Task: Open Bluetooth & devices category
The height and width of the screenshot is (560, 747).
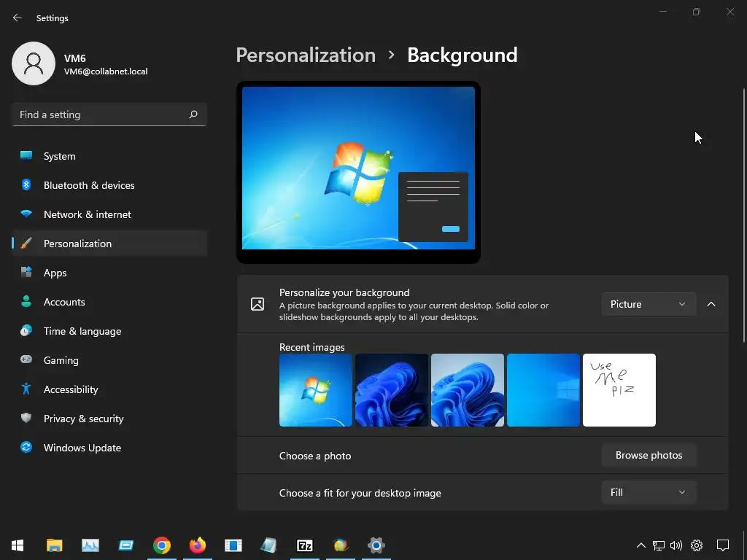Action: click(x=109, y=185)
